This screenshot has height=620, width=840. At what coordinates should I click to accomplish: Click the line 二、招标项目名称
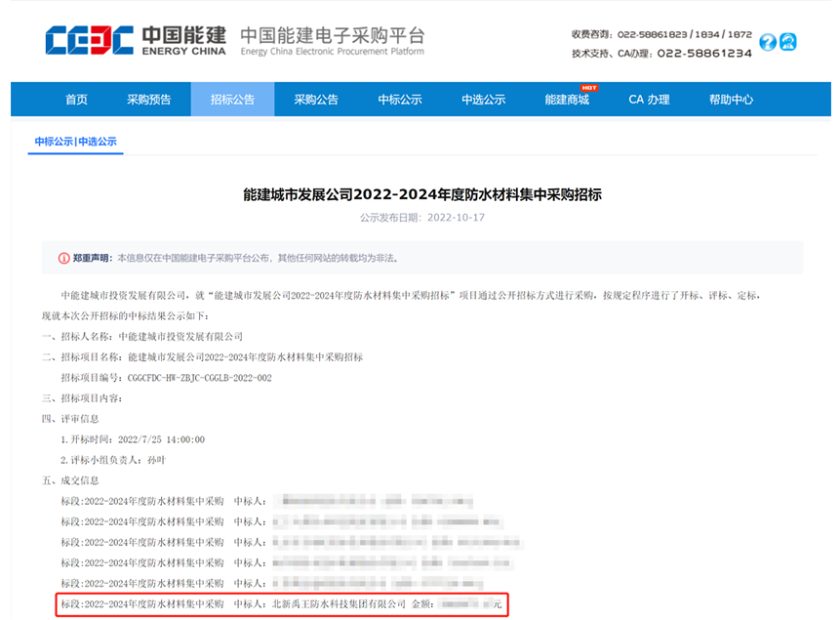tap(203, 357)
